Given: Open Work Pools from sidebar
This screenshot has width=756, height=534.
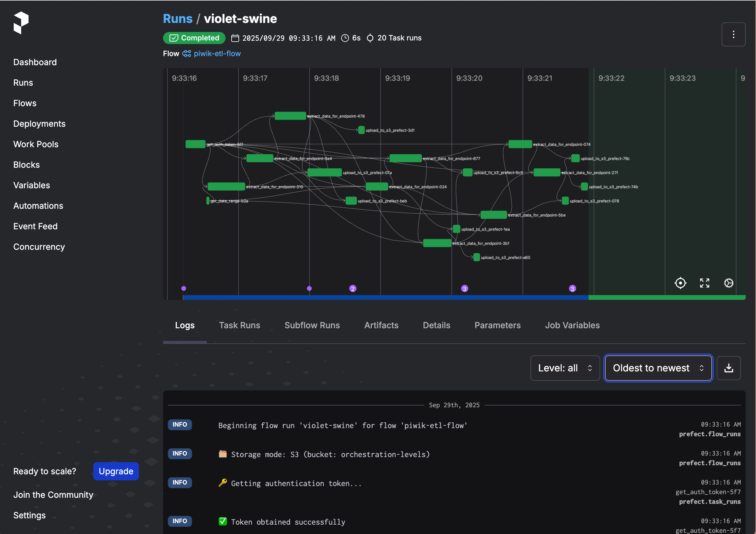Looking at the screenshot, I should coord(36,144).
